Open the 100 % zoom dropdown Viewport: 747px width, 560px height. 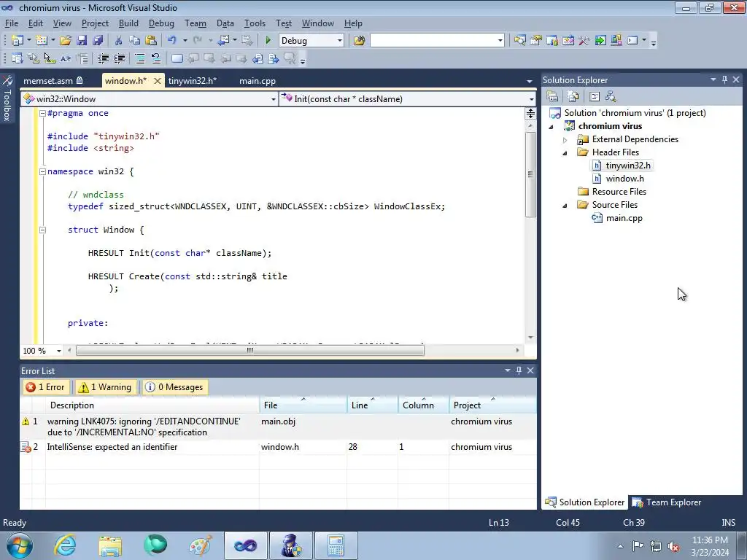tap(58, 351)
